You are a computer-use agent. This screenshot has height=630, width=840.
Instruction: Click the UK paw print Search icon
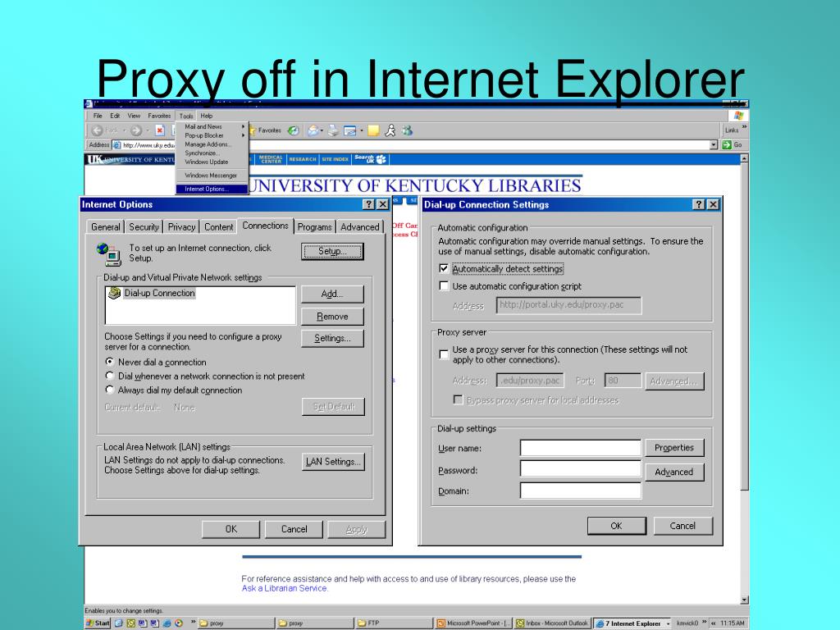pos(381,159)
